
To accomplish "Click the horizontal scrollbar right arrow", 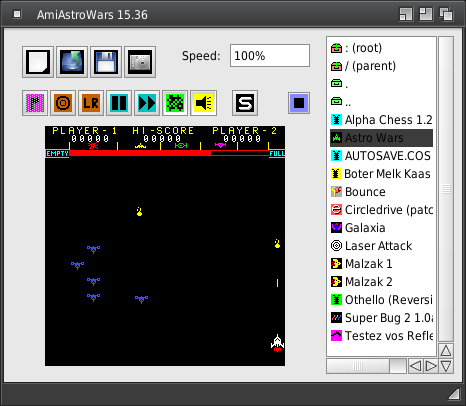I will click(x=431, y=366).
